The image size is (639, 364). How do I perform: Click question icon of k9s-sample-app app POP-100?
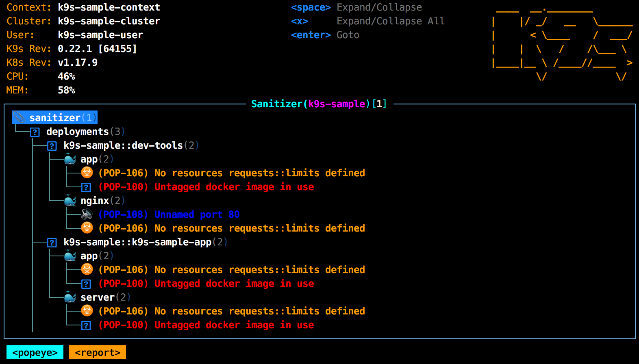tap(86, 284)
